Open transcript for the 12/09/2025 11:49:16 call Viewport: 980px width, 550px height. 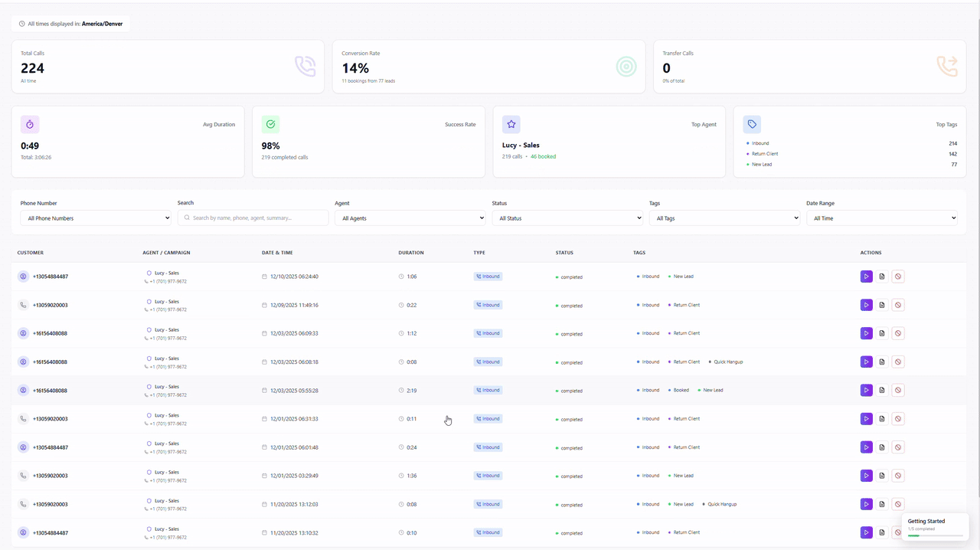[x=882, y=305]
